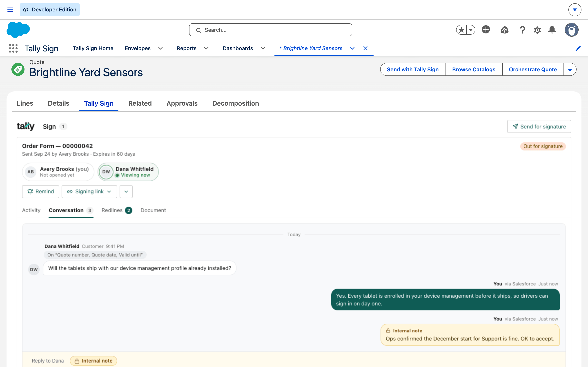
Task: Expand the Envelopes navigation chevron
Action: [160, 48]
